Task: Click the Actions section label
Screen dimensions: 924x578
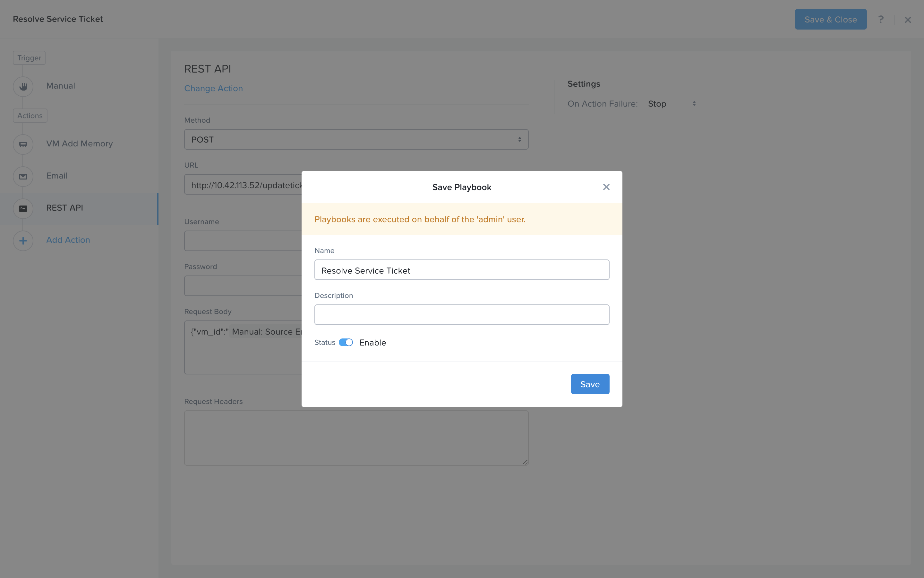Action: tap(30, 116)
